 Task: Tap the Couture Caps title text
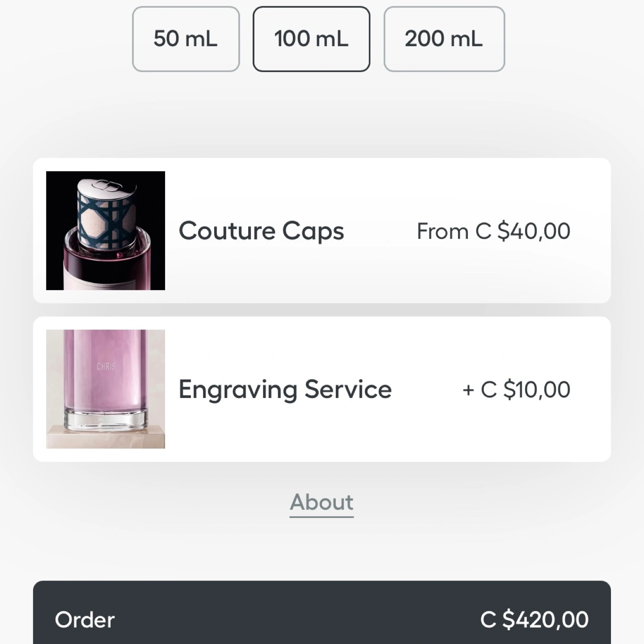click(x=262, y=231)
